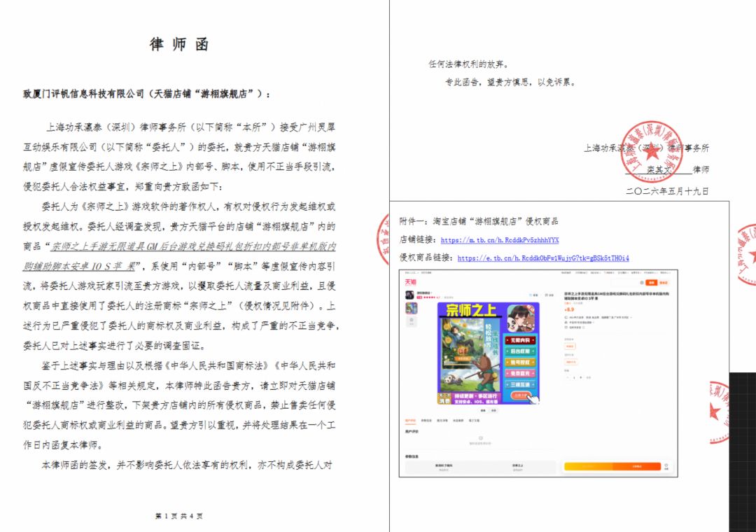Click the addressee line 致厦门评帆信息科技有限公司
This screenshot has width=756, height=532.
147,94
